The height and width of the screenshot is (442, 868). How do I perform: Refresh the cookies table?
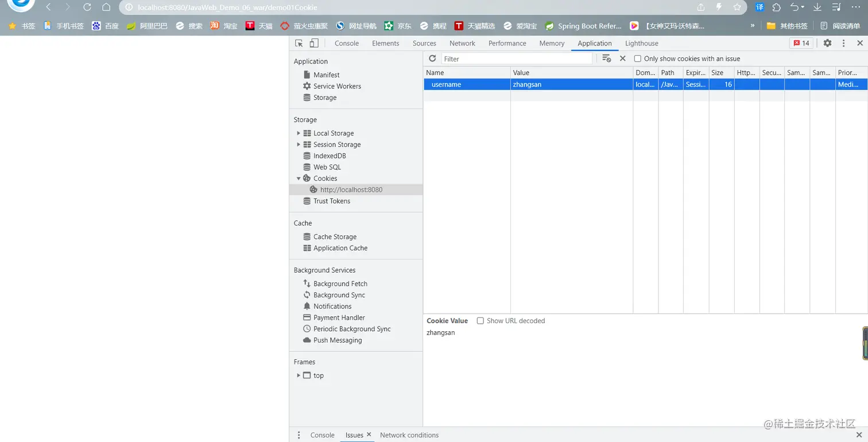click(x=432, y=59)
